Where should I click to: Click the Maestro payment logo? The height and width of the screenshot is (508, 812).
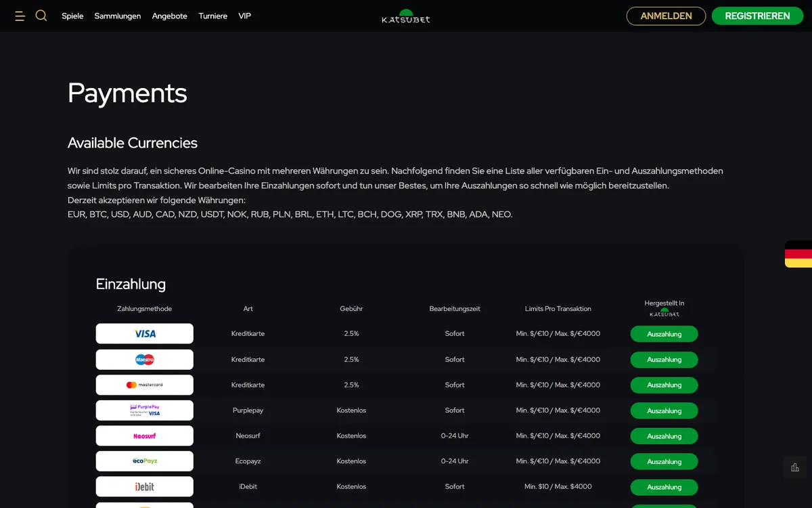[145, 360]
